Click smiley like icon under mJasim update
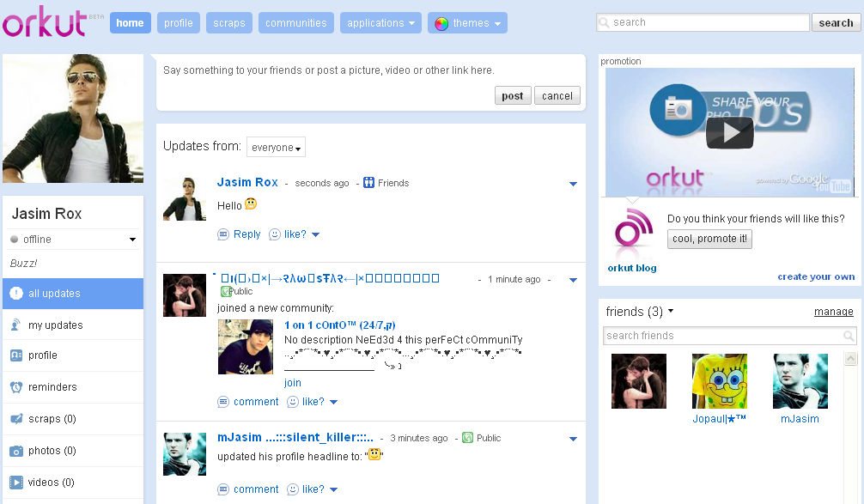This screenshot has height=504, width=864. click(293, 489)
